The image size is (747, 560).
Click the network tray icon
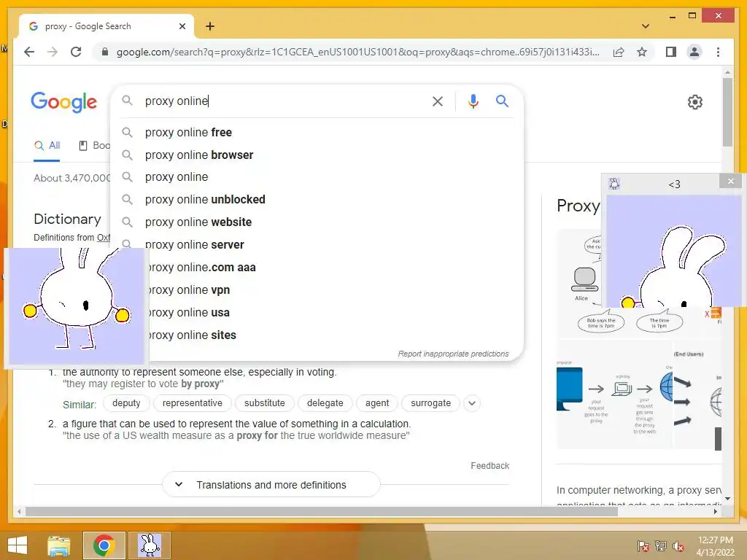pyautogui.click(x=661, y=546)
